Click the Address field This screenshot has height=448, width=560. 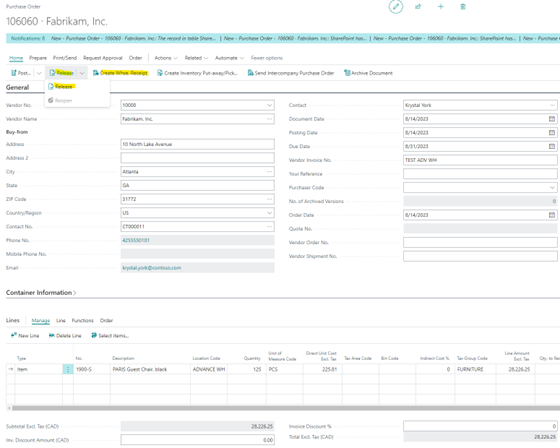(198, 144)
